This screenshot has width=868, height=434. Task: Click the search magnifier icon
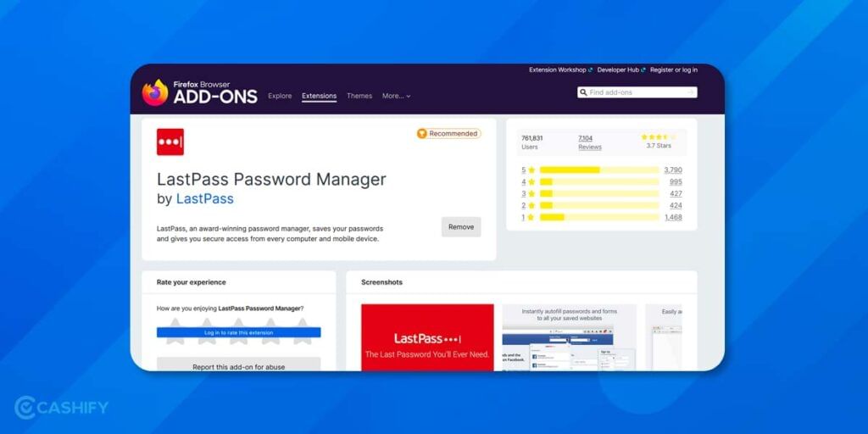(x=583, y=92)
